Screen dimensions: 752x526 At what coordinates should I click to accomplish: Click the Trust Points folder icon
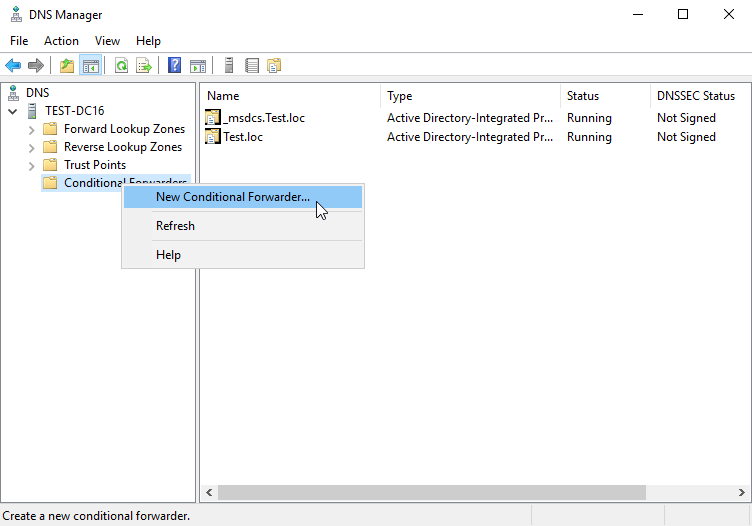50,165
